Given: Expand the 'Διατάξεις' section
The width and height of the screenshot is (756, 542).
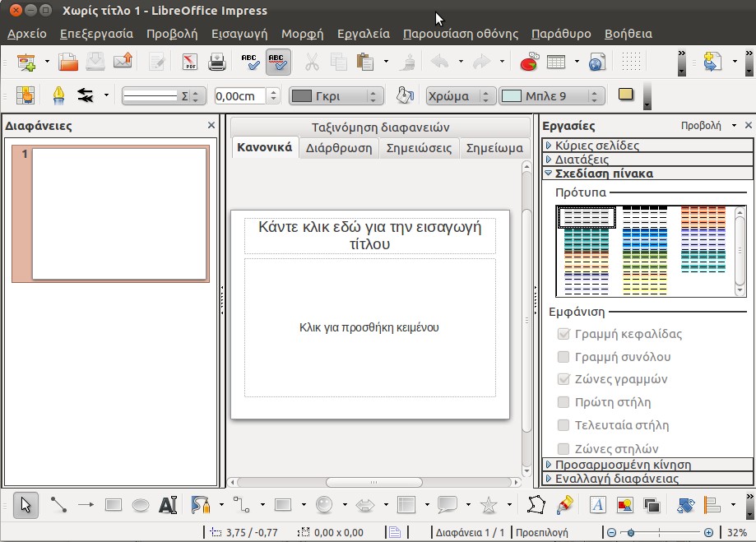Looking at the screenshot, I should coord(647,159).
